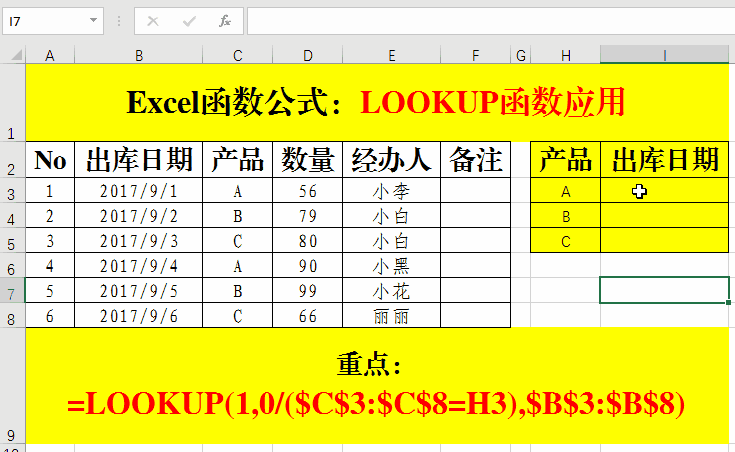Screen dimensions: 735x452
Task: Click the date cell 2017/9/1
Action: (139, 190)
